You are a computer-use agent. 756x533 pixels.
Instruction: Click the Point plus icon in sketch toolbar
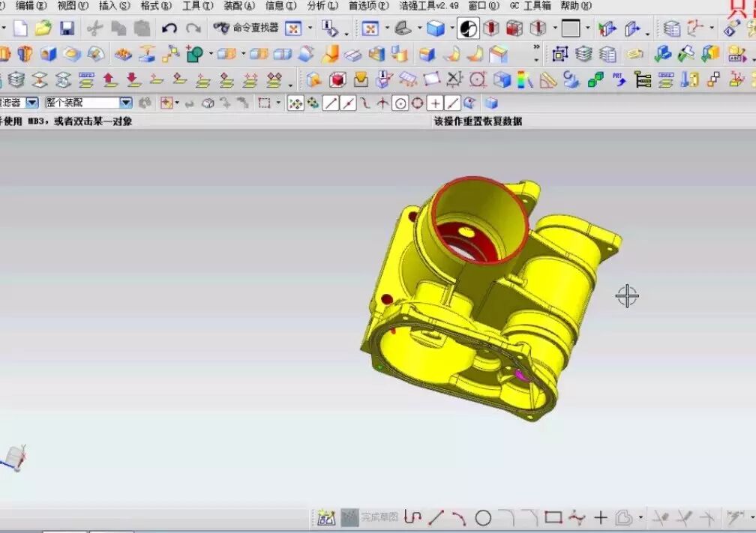pos(601,517)
